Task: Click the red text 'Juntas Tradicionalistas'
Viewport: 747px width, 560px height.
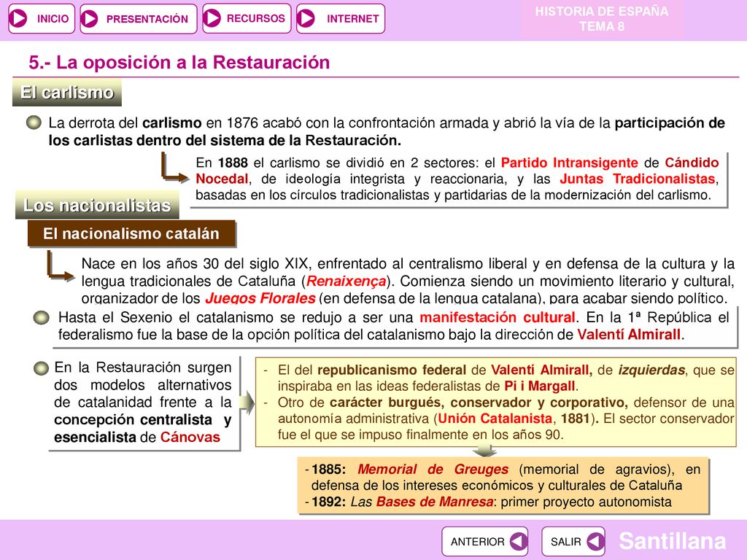Action: (x=638, y=179)
